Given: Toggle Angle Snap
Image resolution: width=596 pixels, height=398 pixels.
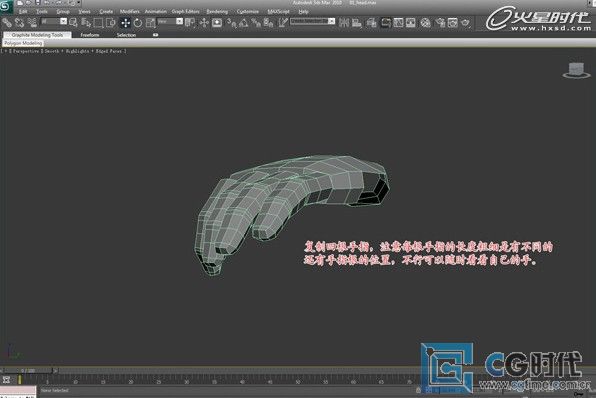Looking at the screenshot, I should click(244, 23).
